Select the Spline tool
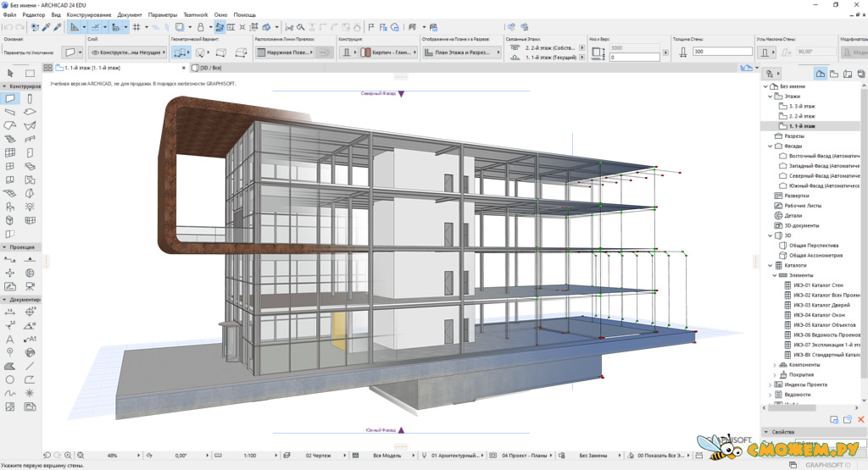 click(x=10, y=393)
